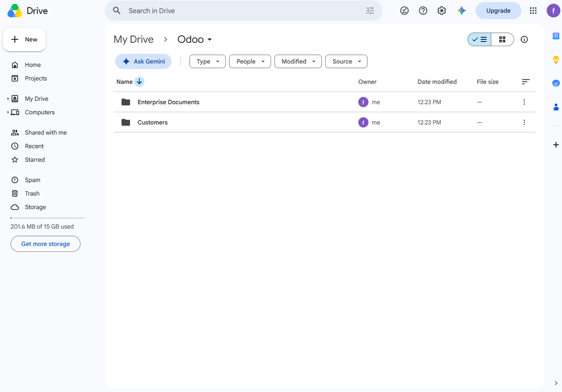The width and height of the screenshot is (562, 392).
Task: Open the Spam section
Action: click(32, 180)
